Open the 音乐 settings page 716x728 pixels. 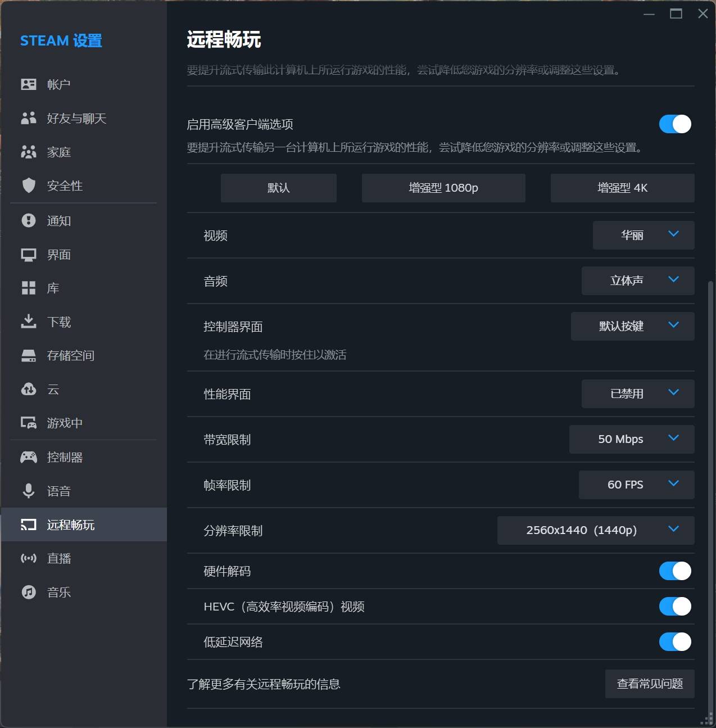pos(84,592)
